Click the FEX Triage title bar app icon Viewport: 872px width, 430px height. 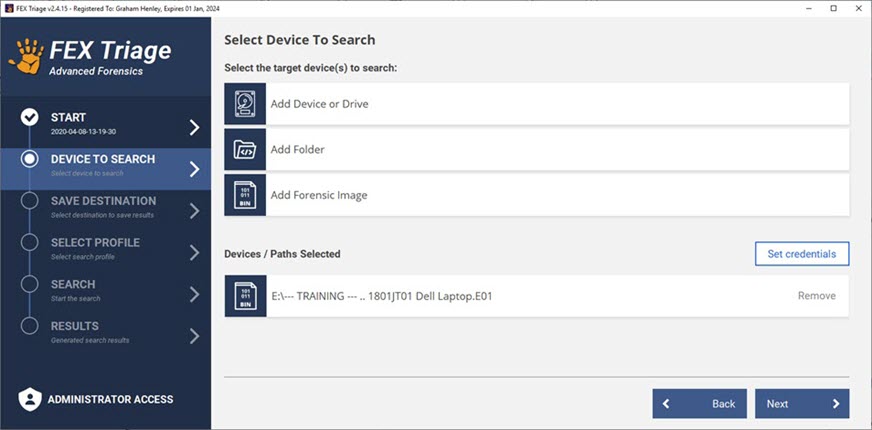pyautogui.click(x=8, y=8)
